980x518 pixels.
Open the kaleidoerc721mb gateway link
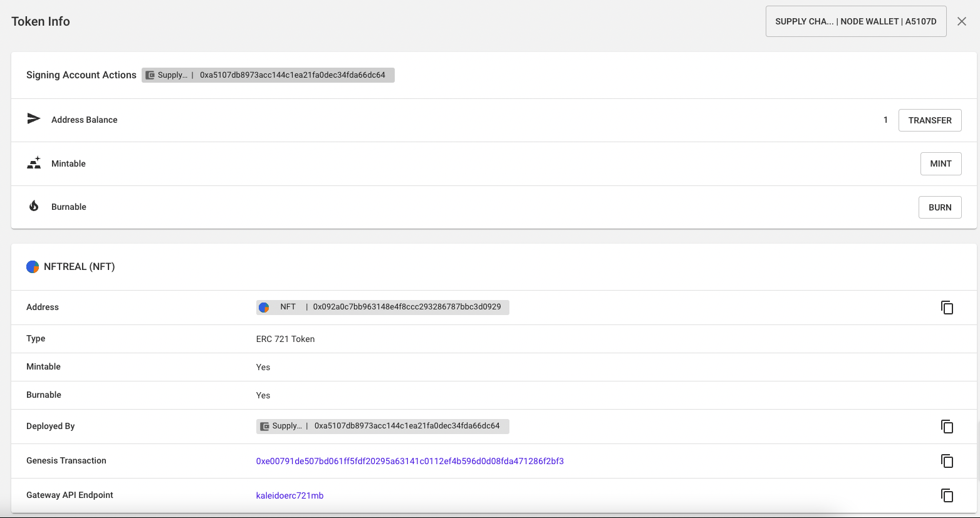click(289, 495)
